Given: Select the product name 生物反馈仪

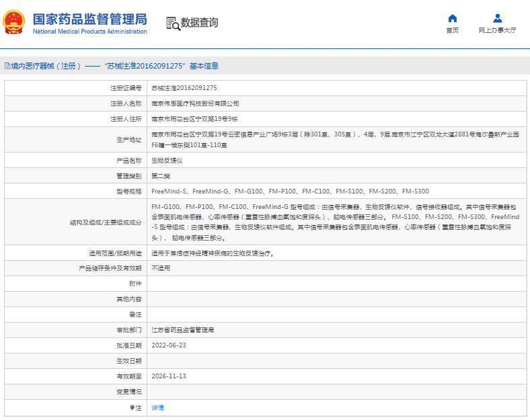Looking at the screenshot, I should click(167, 161).
